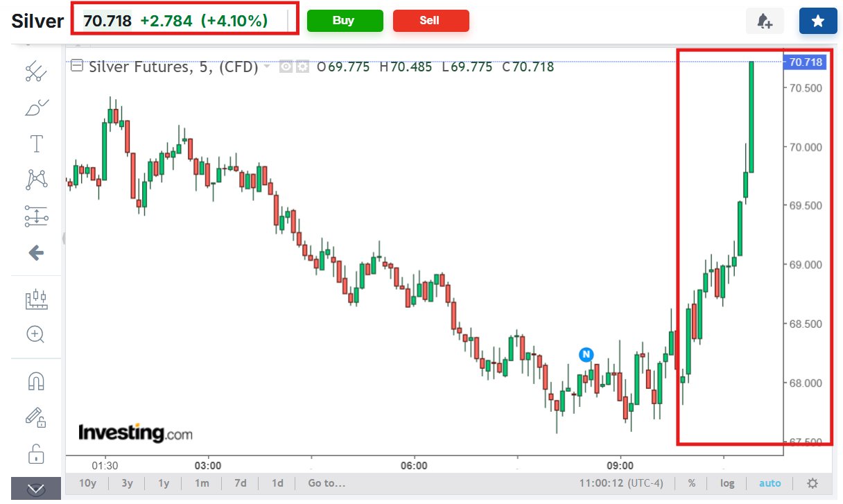Toggle stay-in-drawing-mode pencil lock
The height and width of the screenshot is (504, 843).
(x=36, y=417)
